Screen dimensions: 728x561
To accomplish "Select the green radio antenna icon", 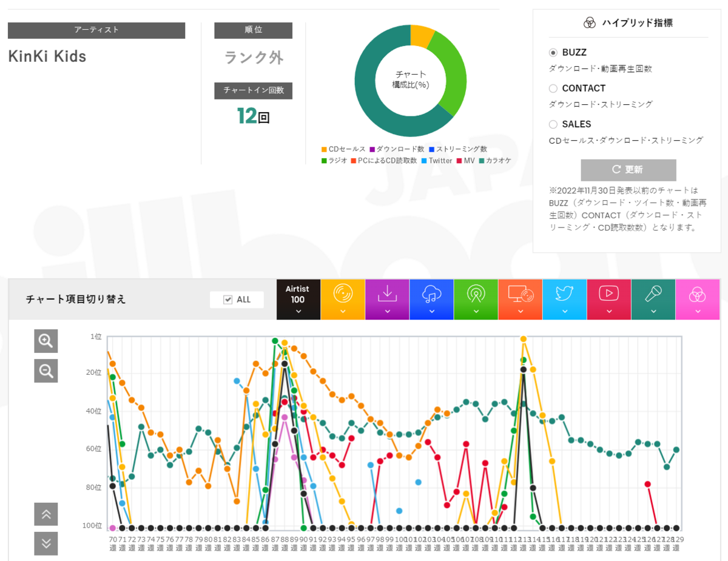I will click(476, 294).
